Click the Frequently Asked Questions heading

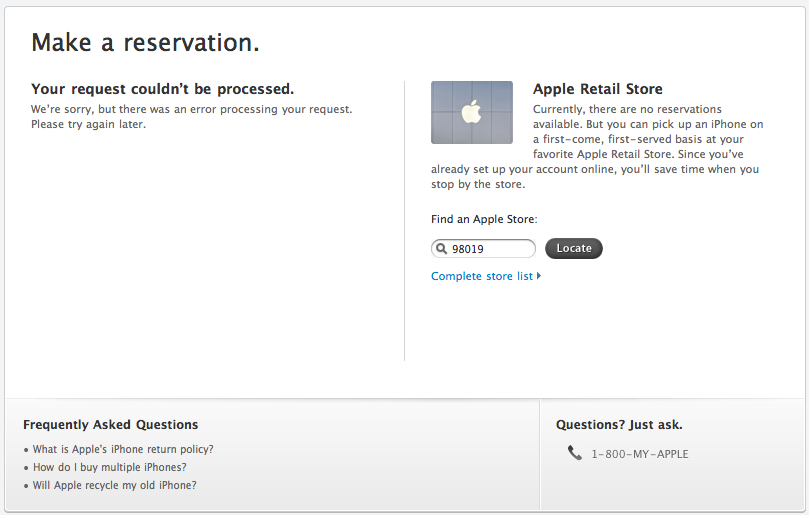(x=110, y=425)
